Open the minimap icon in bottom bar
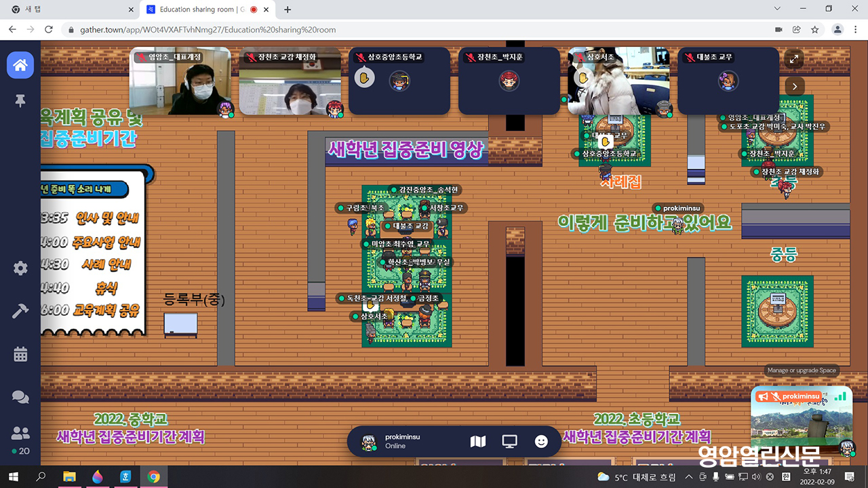 (x=478, y=441)
